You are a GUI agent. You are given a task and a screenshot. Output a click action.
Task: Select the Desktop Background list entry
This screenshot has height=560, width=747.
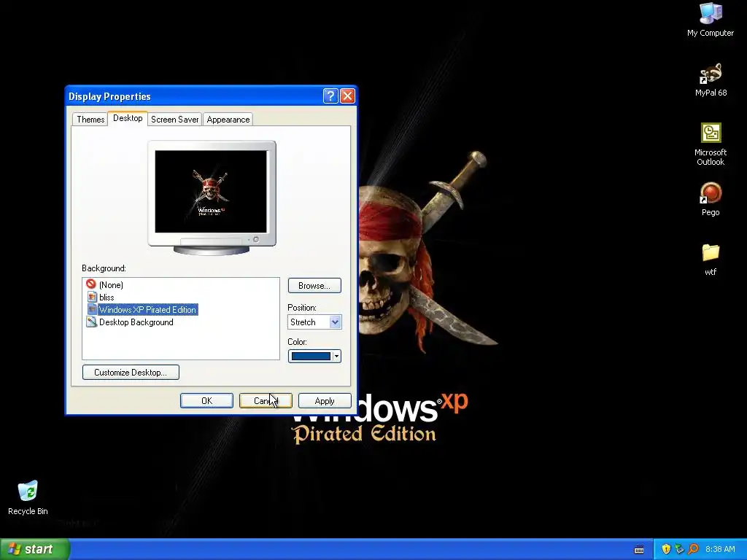coord(136,322)
